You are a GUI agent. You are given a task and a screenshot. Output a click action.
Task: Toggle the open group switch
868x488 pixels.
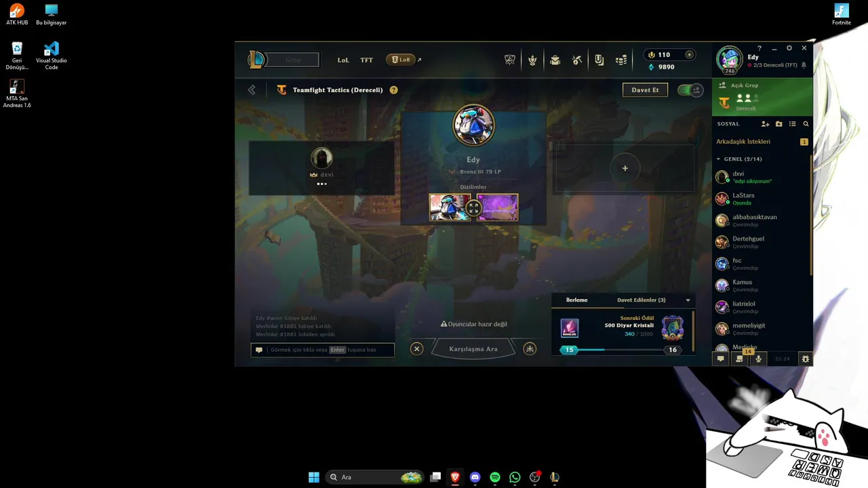pyautogui.click(x=690, y=90)
